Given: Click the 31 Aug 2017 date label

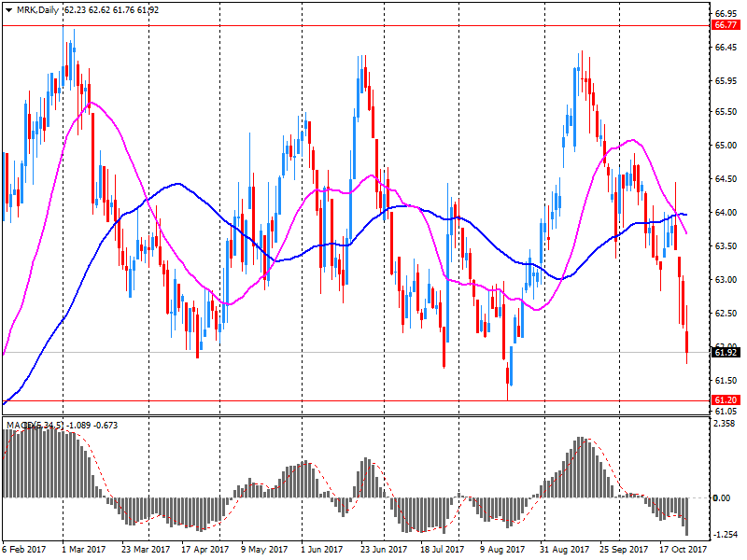Looking at the screenshot, I should (x=564, y=550).
